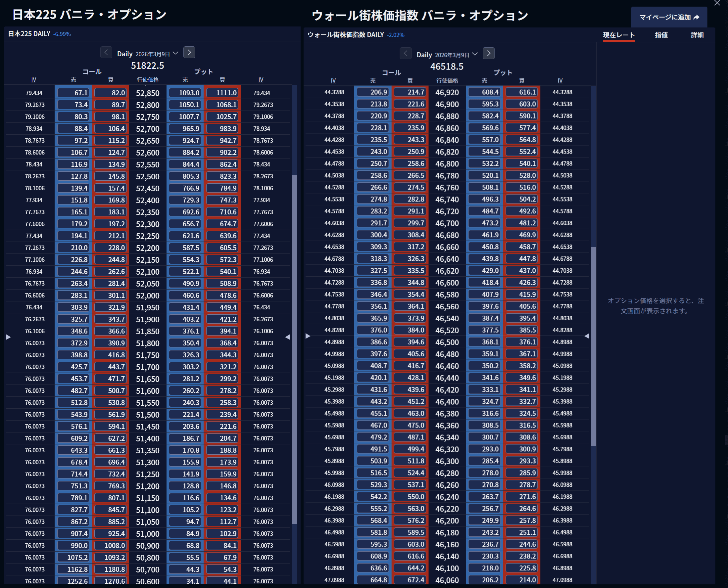Open the 2026年3月9日 date dropdown on 日本225 panel
Viewport: 728px width, 588px height.
(x=156, y=53)
